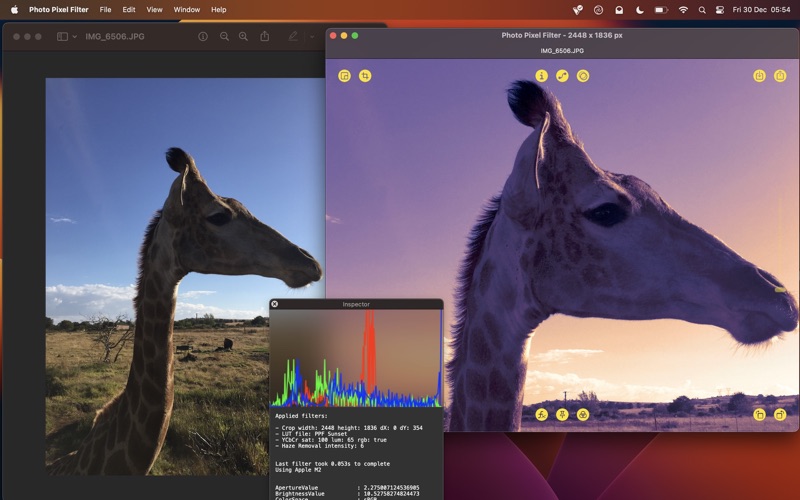Rotate image right icon
Viewport: 800px width, 500px height.
click(780, 414)
